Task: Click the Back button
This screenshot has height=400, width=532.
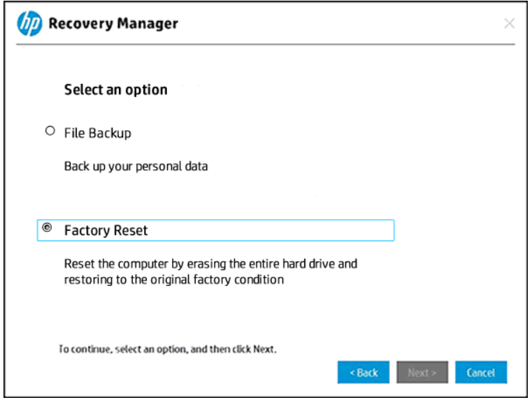Action: pos(364,373)
